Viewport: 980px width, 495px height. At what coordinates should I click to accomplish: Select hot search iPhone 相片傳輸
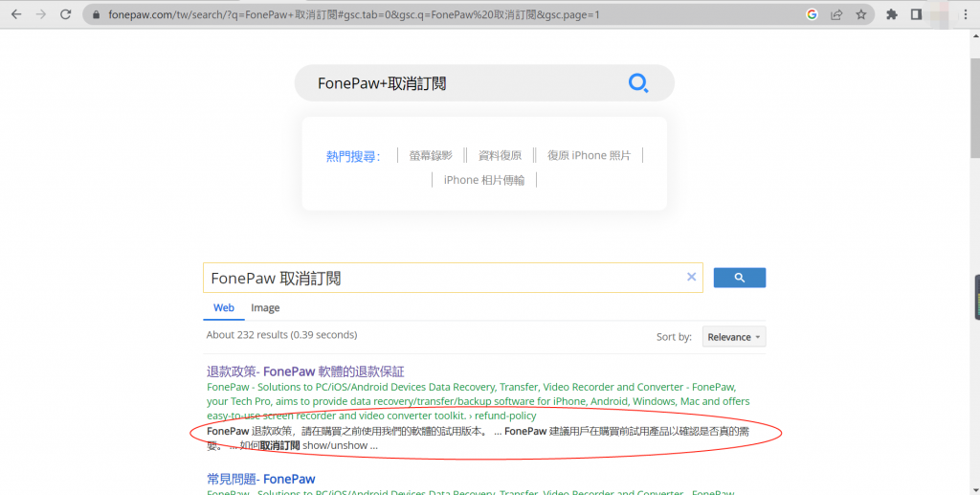484,180
